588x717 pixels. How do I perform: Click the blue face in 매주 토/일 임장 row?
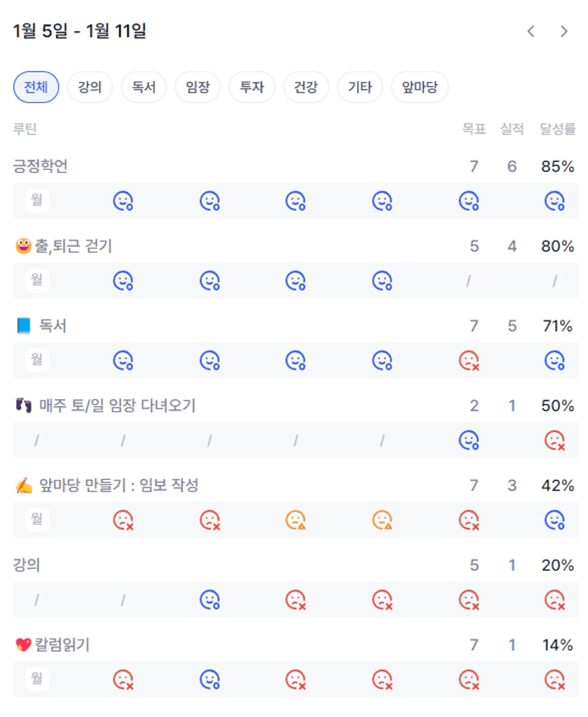[x=469, y=441]
